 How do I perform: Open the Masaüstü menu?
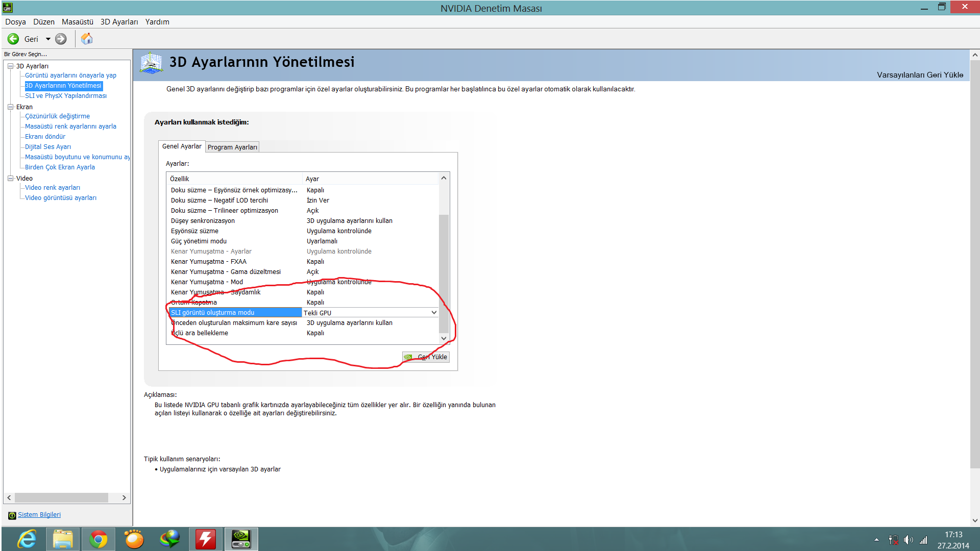coord(78,22)
